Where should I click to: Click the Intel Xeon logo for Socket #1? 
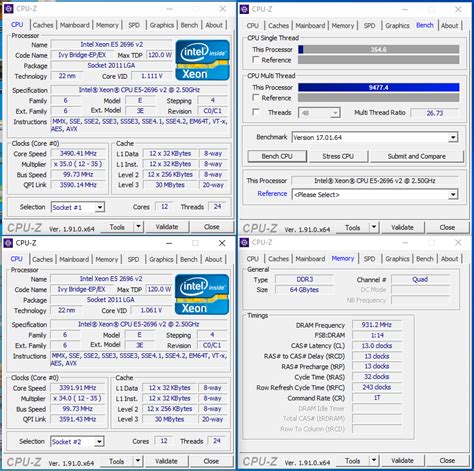click(x=202, y=60)
